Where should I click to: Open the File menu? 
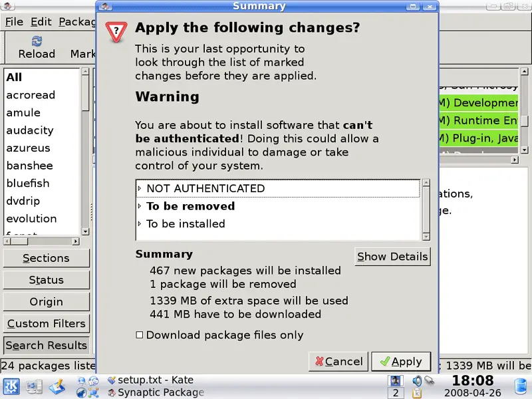14,21
